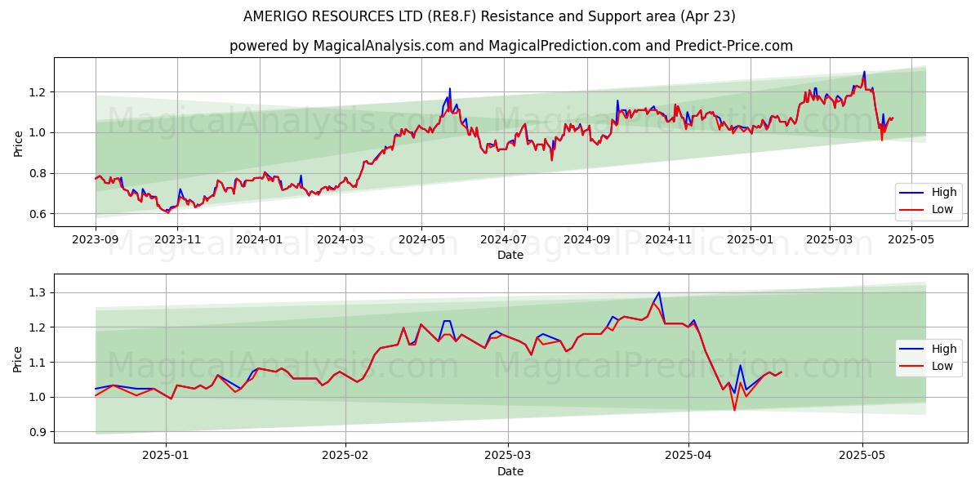Click the '2025-02' x-axis label in the lower chart
This screenshot has height=490, width=980.
[345, 457]
